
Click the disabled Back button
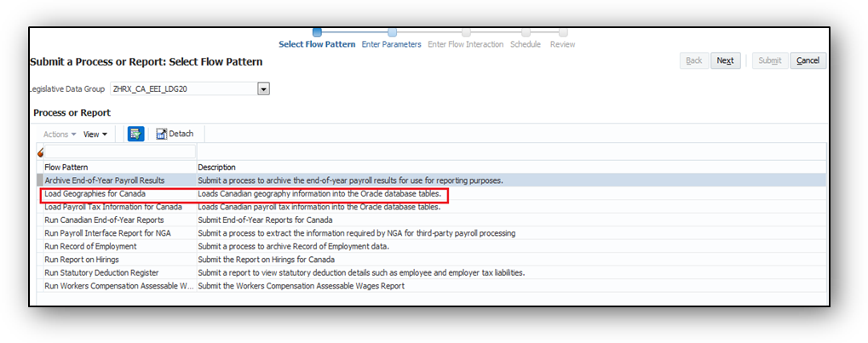694,61
